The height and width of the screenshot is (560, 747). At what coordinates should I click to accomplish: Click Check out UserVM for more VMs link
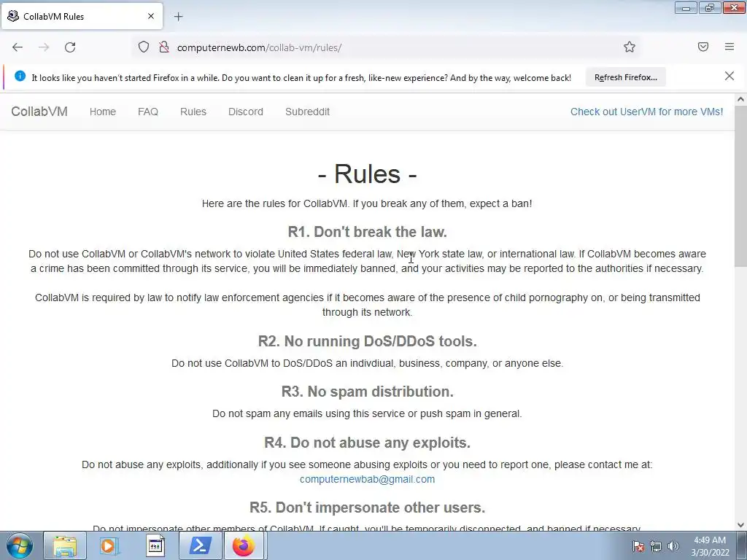click(646, 112)
